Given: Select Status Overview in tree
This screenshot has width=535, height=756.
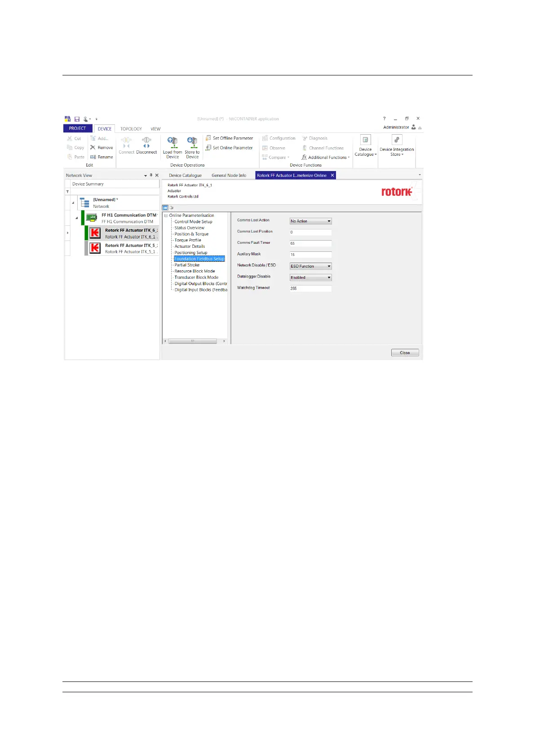Looking at the screenshot, I should pos(189,228).
